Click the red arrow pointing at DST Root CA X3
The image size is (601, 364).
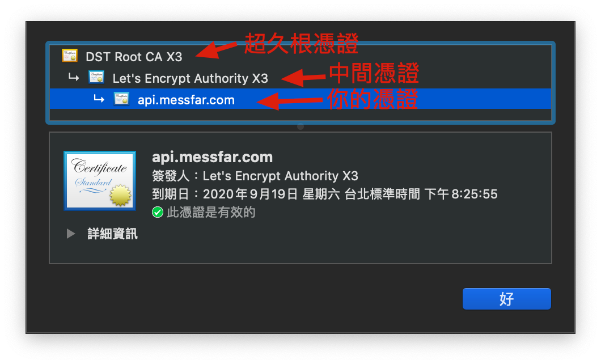[x=217, y=50]
